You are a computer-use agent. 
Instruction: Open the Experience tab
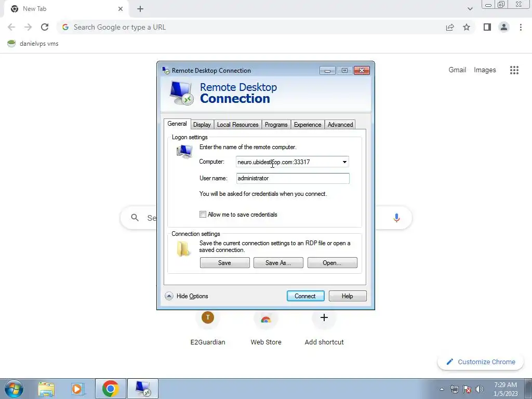click(x=308, y=125)
